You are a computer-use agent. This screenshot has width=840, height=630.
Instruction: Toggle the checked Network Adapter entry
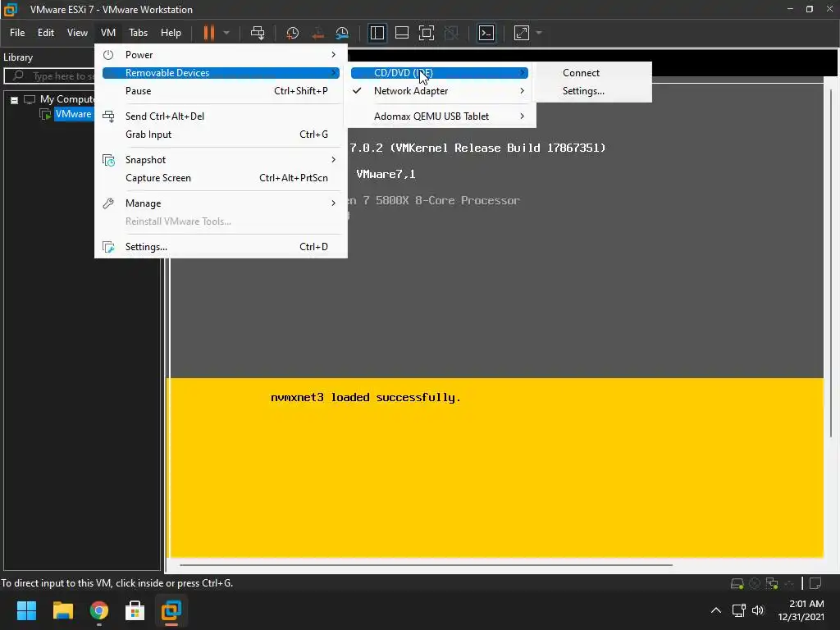(x=440, y=91)
